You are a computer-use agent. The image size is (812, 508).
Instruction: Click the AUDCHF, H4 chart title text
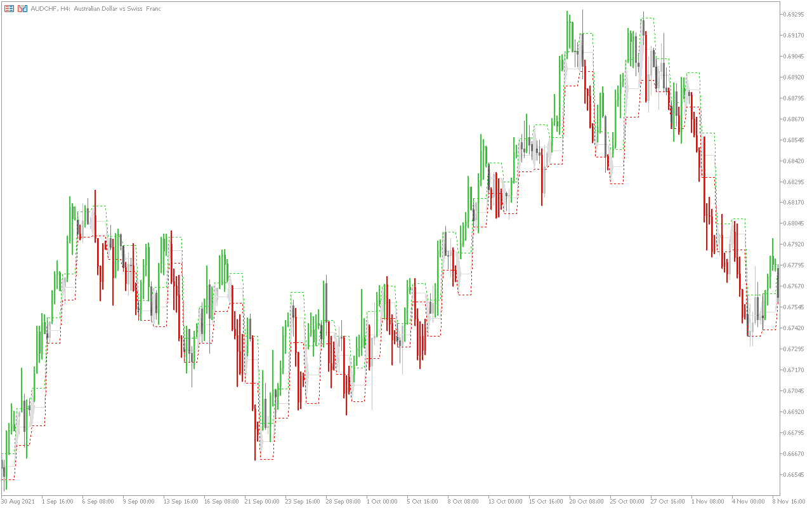point(96,9)
